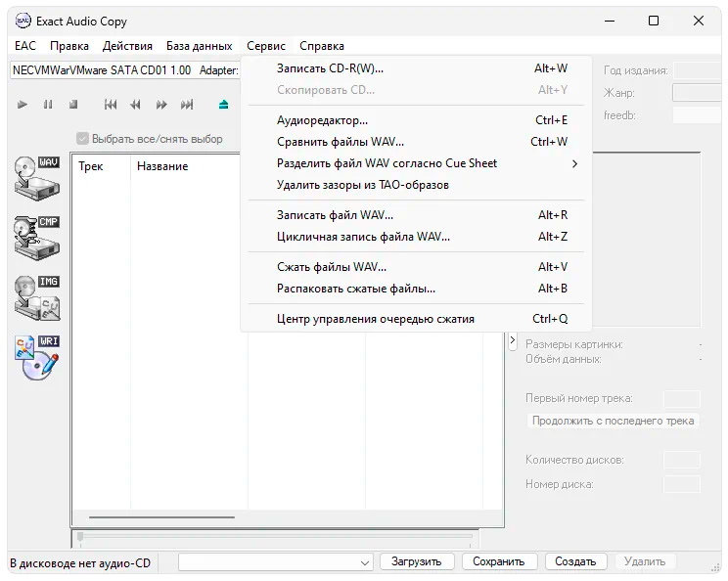This screenshot has width=728, height=581.
Task: Click the WAV copy tracks icon
Action: coord(36,176)
